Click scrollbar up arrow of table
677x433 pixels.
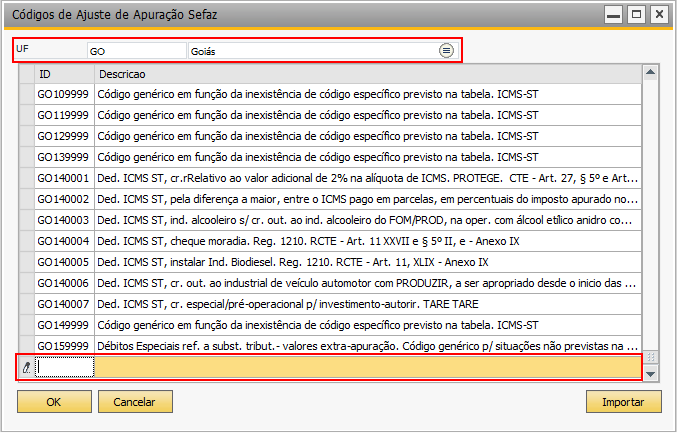(650, 72)
